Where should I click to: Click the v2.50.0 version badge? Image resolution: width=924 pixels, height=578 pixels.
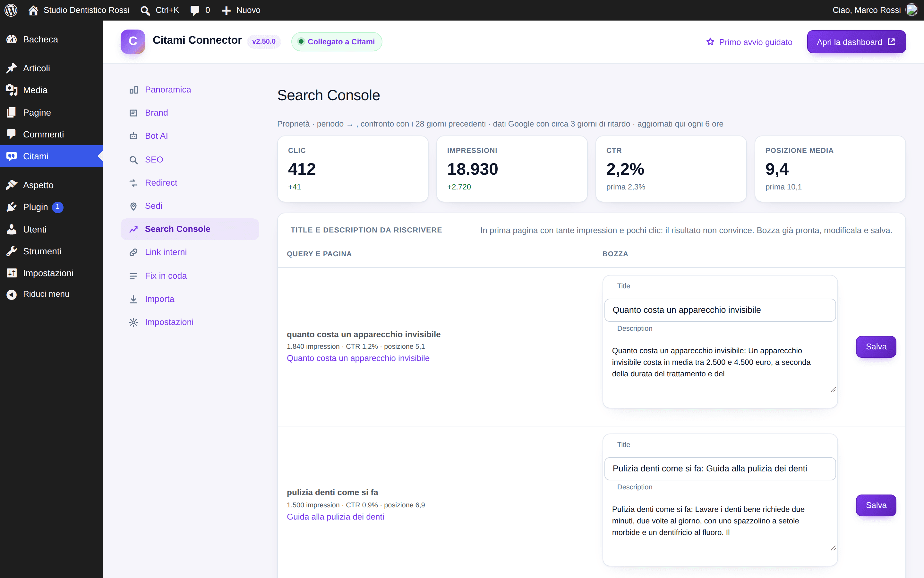[263, 41]
